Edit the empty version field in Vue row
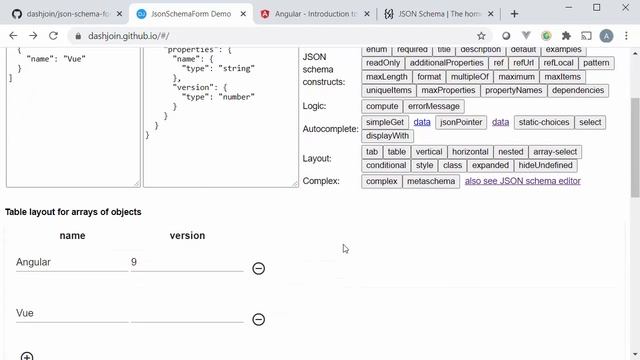640x360 pixels. pos(187,313)
